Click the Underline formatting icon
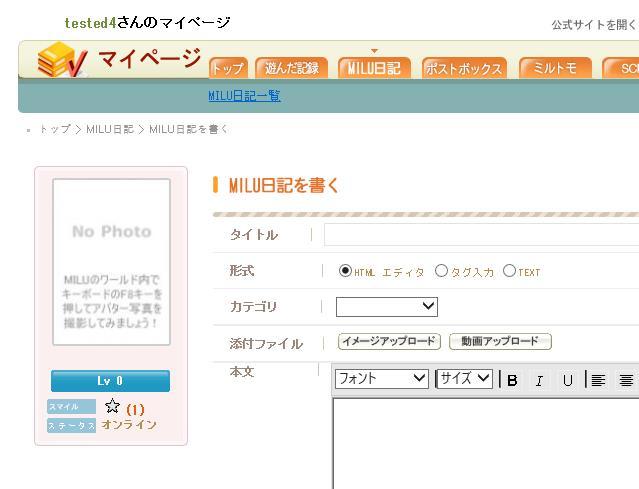The width and height of the screenshot is (639, 489). [x=567, y=380]
